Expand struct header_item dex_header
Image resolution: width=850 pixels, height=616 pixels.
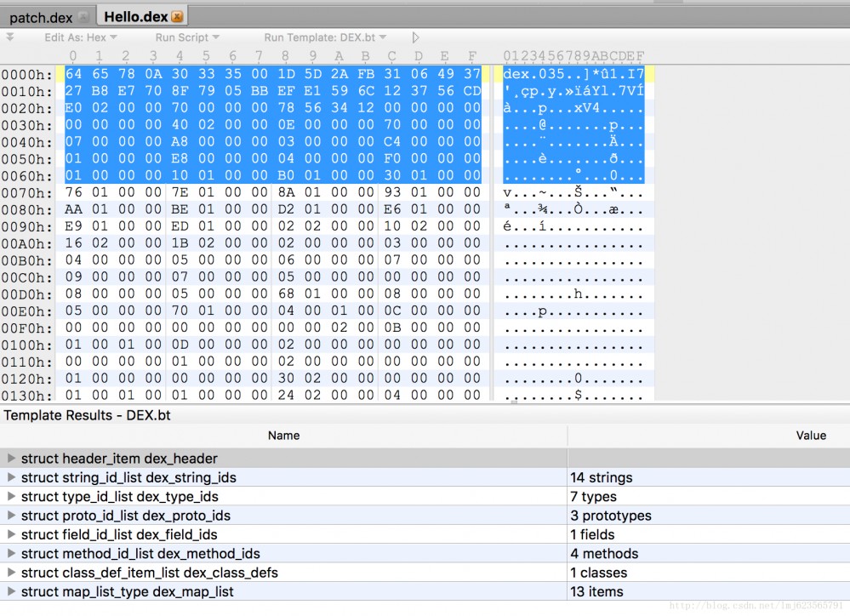(x=11, y=459)
